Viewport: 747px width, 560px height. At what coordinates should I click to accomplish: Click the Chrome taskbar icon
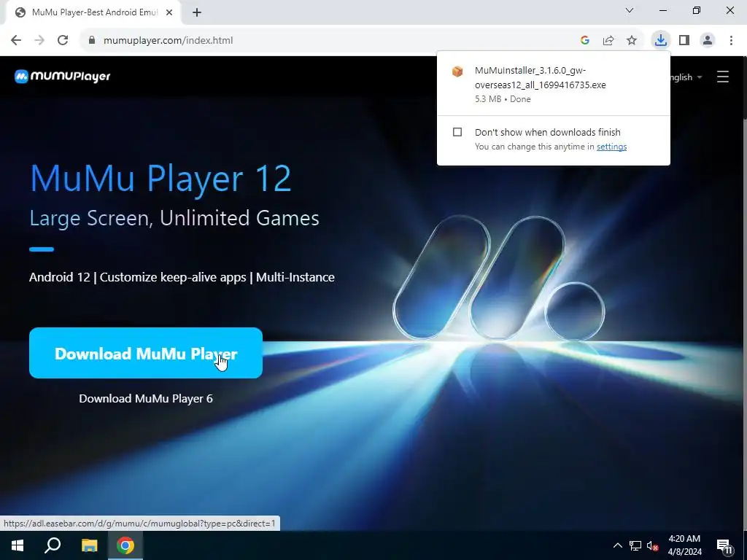pos(125,545)
